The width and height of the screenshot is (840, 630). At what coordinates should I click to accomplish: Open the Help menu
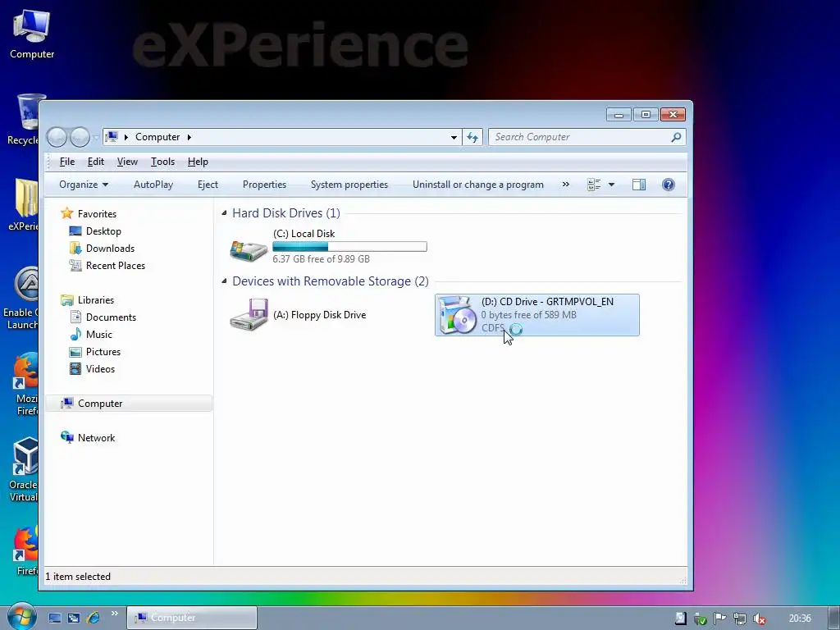pyautogui.click(x=198, y=162)
